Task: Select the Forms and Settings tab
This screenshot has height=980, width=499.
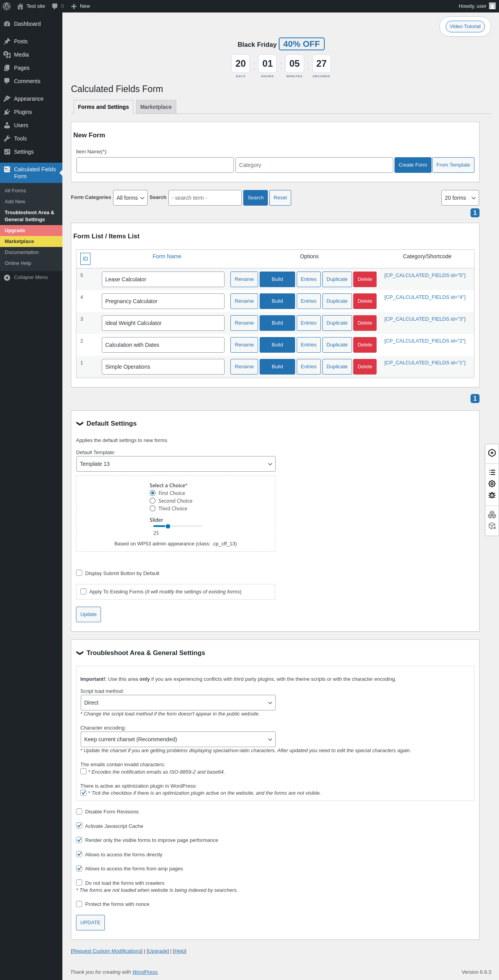Action: tap(103, 107)
